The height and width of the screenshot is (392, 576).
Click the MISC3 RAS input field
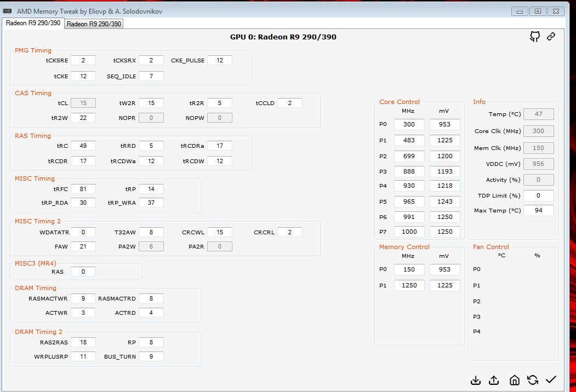pyautogui.click(x=83, y=272)
